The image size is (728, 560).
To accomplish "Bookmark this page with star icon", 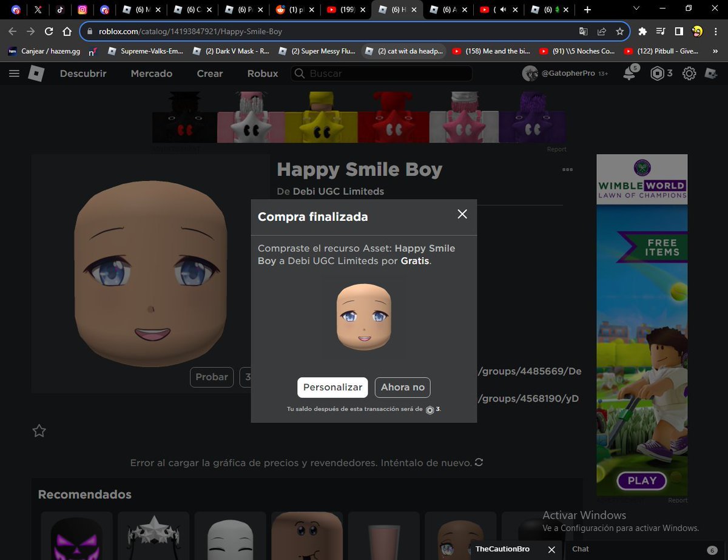I will 619,32.
